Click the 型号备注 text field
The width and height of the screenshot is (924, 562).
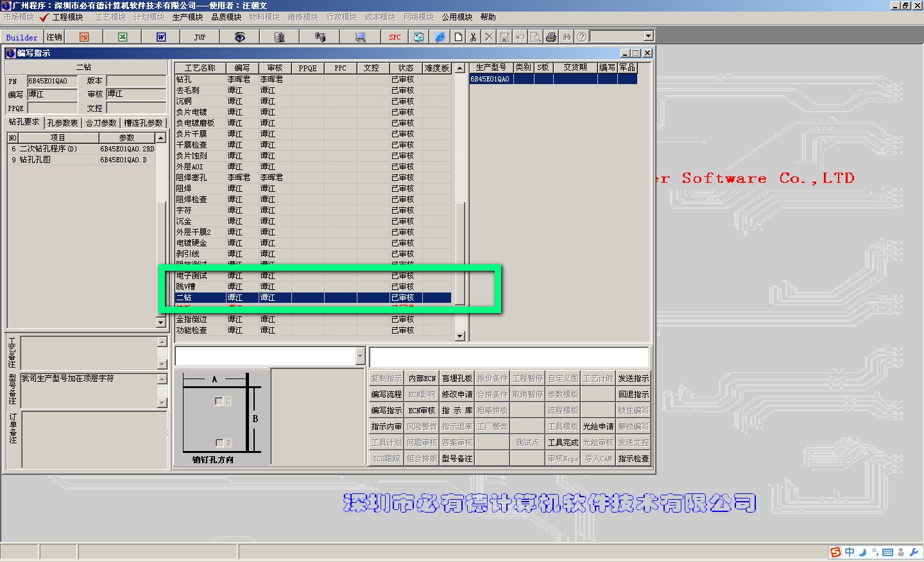pyautogui.click(x=89, y=391)
